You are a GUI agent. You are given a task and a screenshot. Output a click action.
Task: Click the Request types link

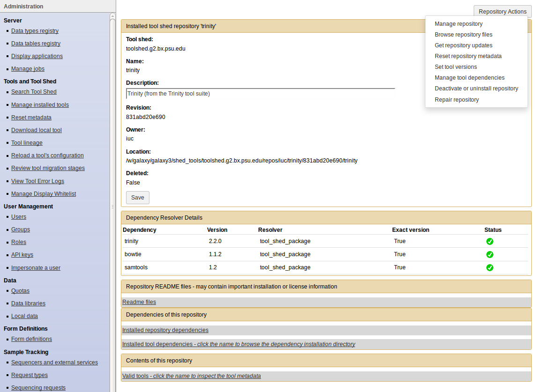tap(30, 375)
